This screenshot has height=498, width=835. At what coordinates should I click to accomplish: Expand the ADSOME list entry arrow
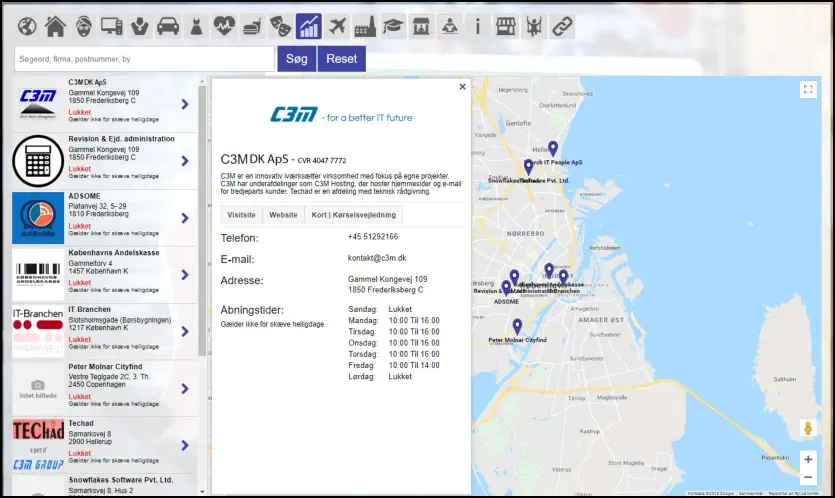185,218
